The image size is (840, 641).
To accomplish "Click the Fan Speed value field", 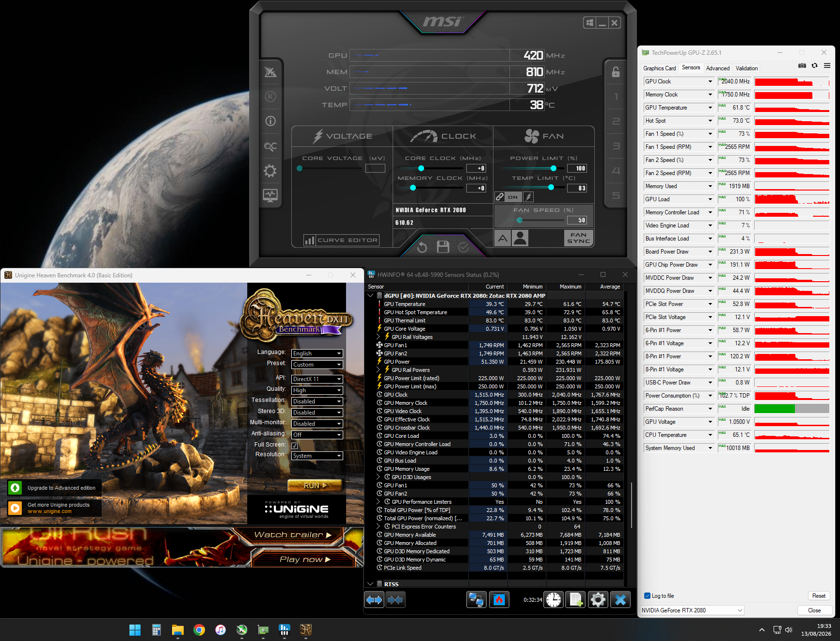I will tap(577, 220).
